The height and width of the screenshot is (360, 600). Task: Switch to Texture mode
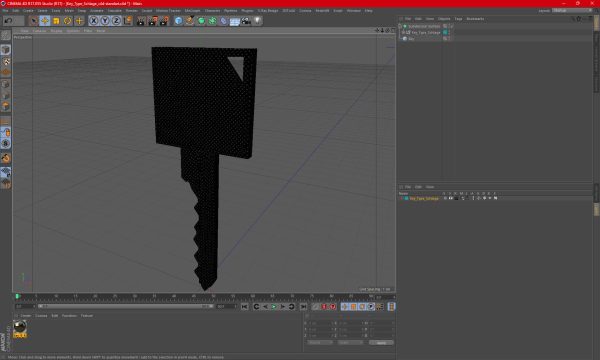pos(6,61)
